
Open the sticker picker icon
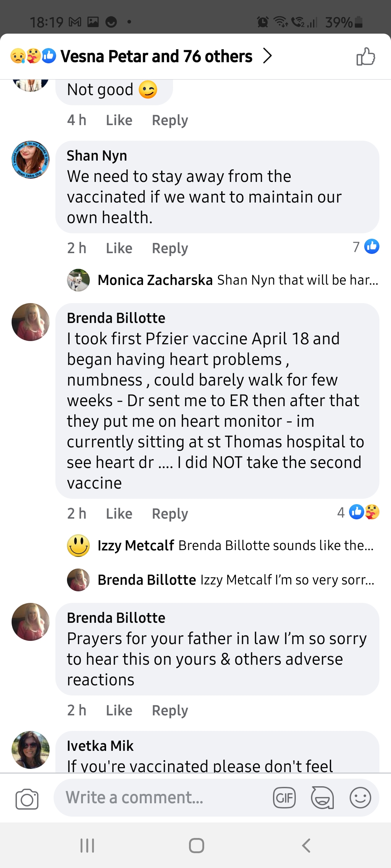click(x=322, y=797)
